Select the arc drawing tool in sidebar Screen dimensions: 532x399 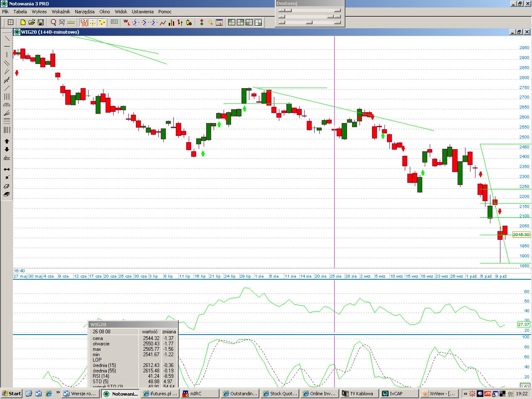click(x=7, y=105)
